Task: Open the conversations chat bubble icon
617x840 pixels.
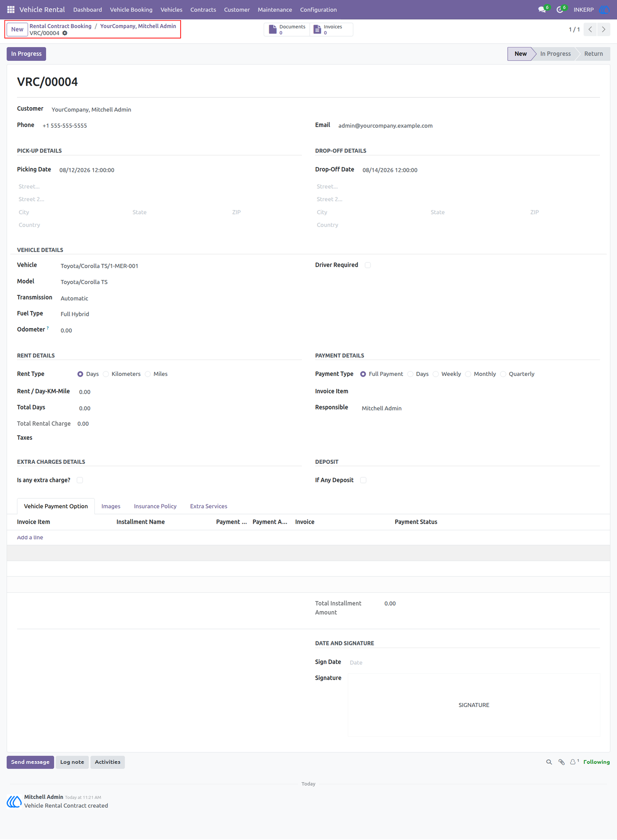Action: (x=542, y=10)
